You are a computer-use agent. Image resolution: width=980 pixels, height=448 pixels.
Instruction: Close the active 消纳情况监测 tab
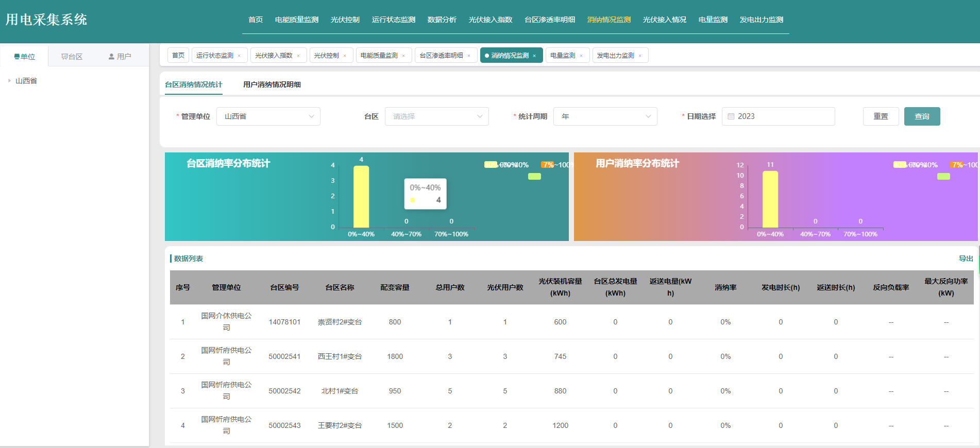coord(534,56)
